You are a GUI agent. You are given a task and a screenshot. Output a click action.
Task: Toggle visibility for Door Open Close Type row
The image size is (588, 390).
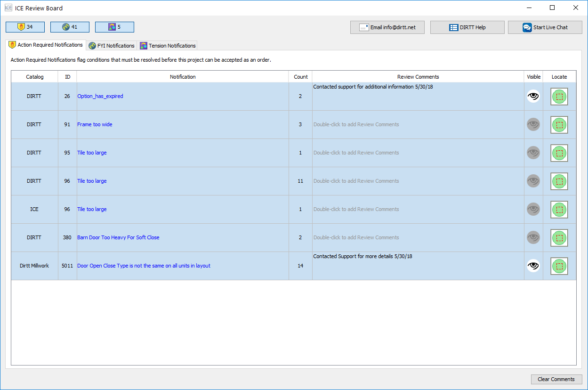click(x=533, y=266)
